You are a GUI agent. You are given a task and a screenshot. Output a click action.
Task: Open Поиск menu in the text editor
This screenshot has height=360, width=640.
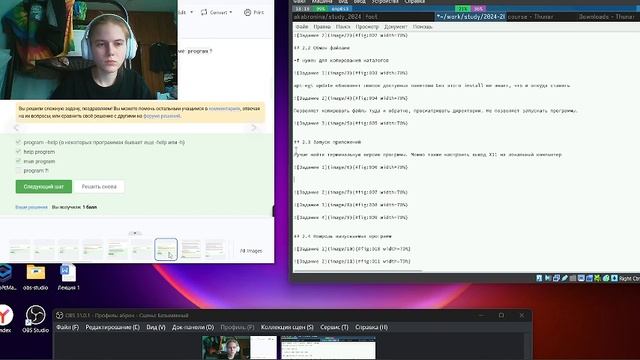[x=343, y=27]
